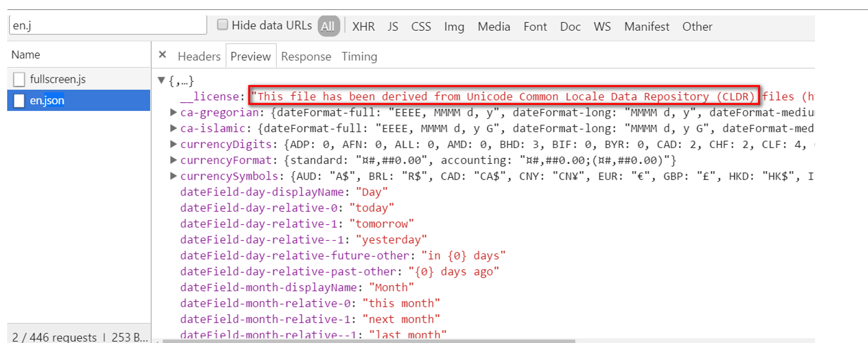Select the Preview tab

pyautogui.click(x=251, y=56)
